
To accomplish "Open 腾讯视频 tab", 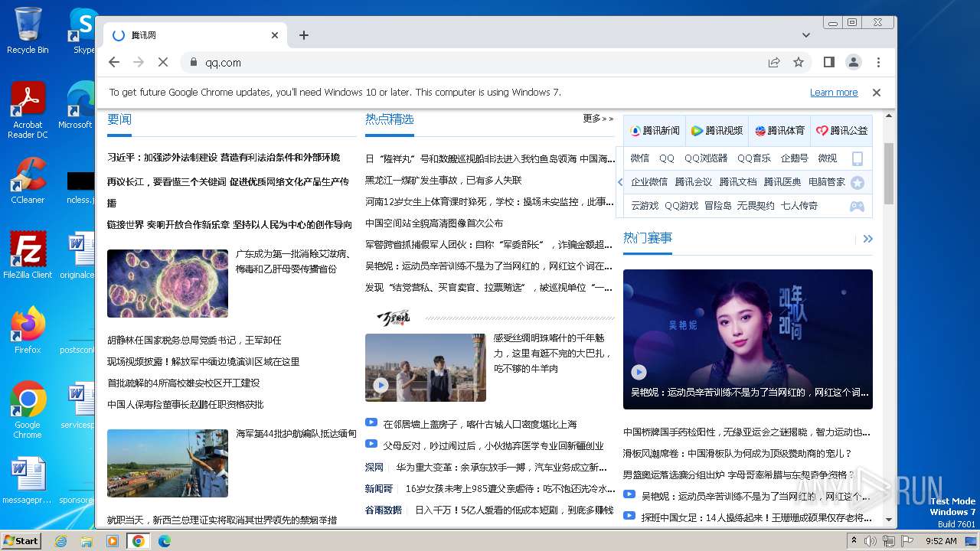I will (717, 131).
